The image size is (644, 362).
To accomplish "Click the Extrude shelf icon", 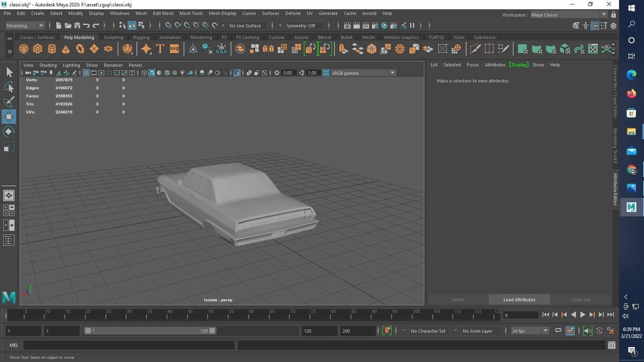I will (343, 49).
